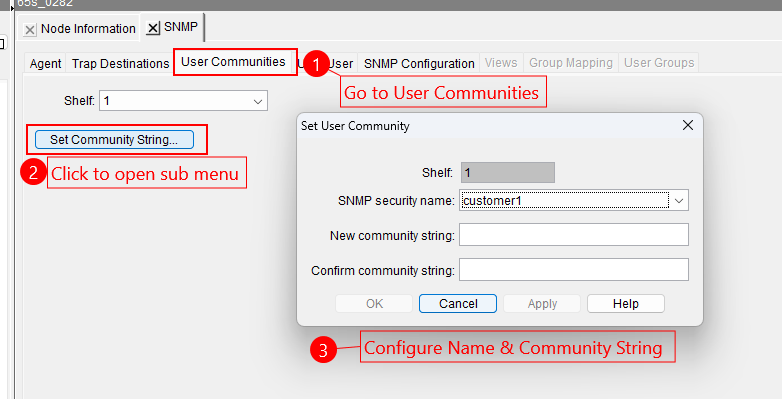
Task: Open Help from the dialog
Action: click(x=625, y=304)
